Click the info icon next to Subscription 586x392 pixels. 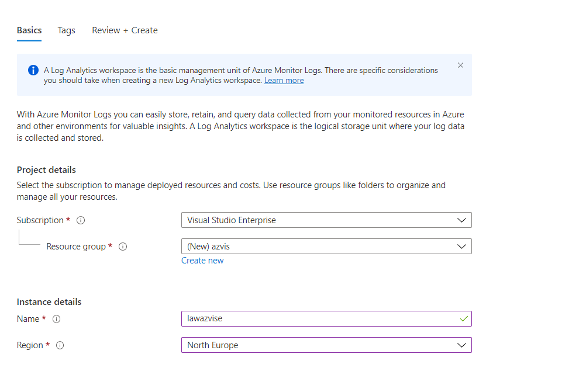(x=81, y=220)
